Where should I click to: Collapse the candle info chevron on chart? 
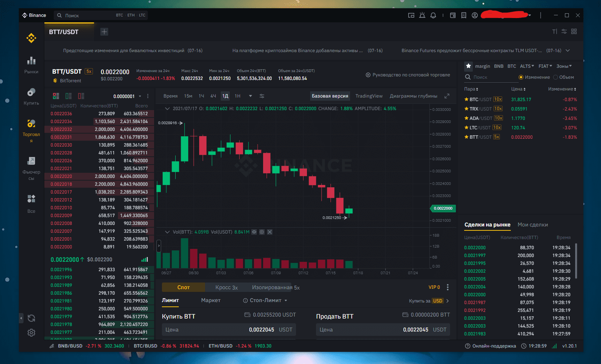click(167, 109)
